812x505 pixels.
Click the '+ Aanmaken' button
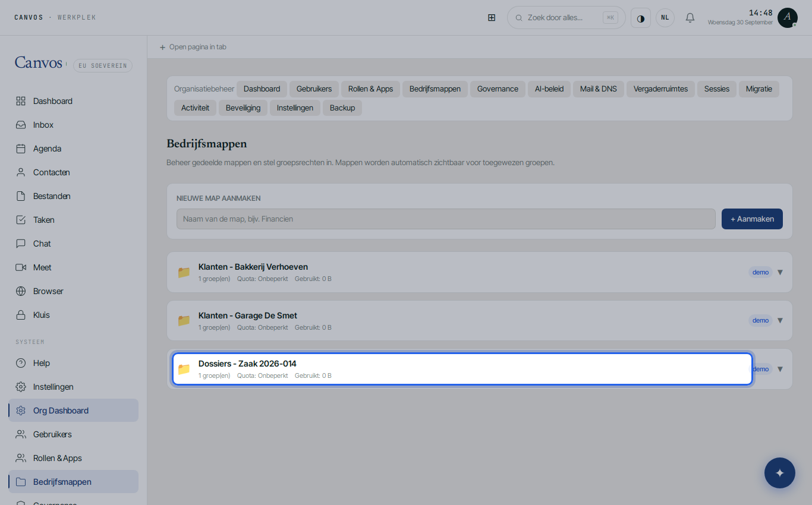752,219
